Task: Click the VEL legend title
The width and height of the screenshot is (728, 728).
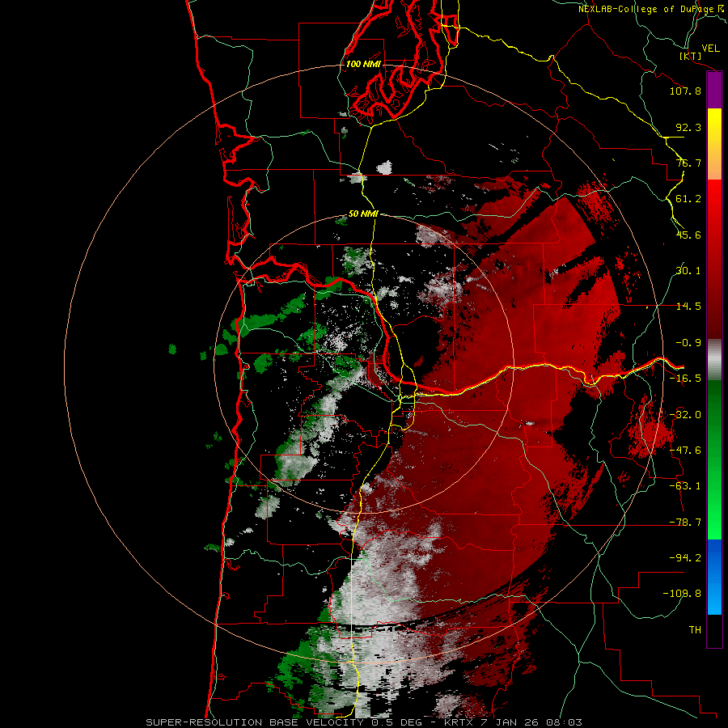Action: 710,49
